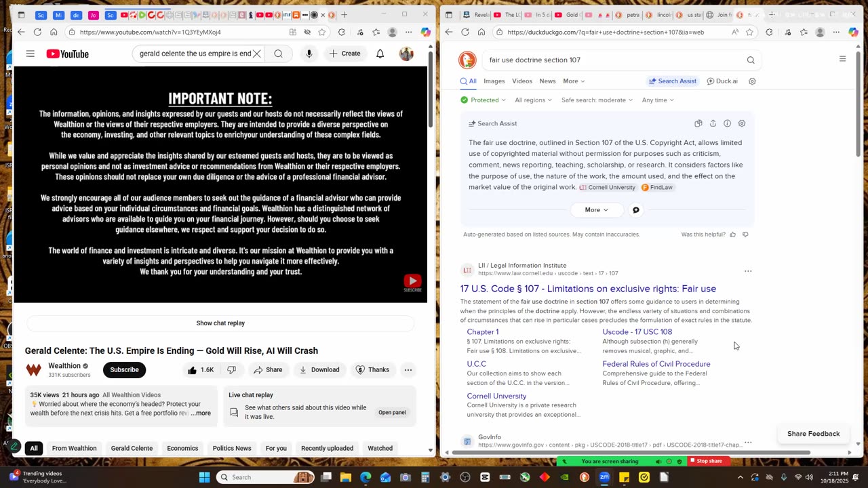Start YouTube voice search with microphone
Screen dimensions: 868x488
pyautogui.click(x=309, y=54)
